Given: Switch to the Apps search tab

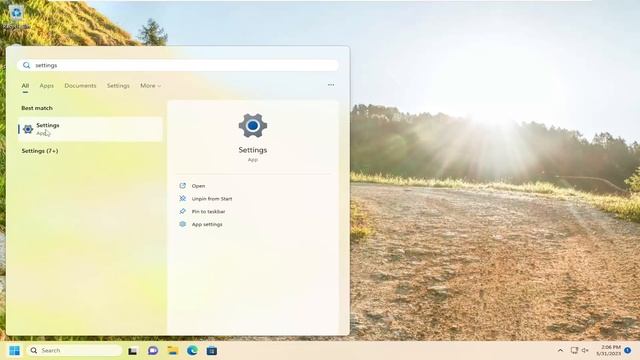Looking at the screenshot, I should [47, 86].
